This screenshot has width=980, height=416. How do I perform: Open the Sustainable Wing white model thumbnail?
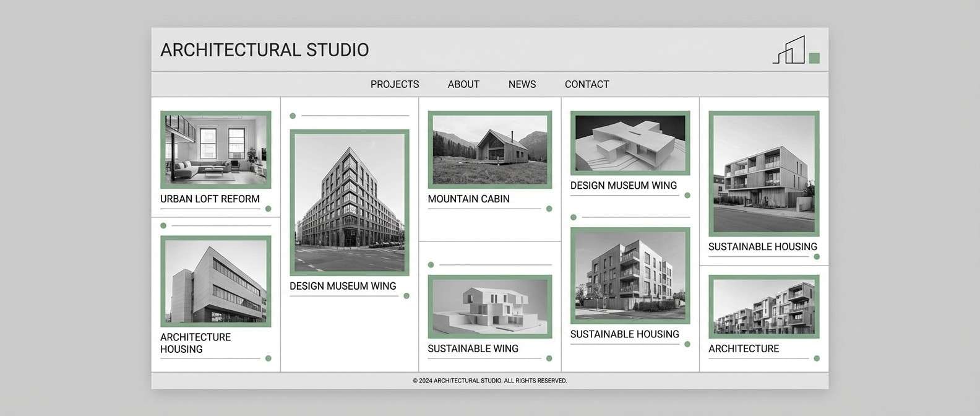tap(489, 306)
